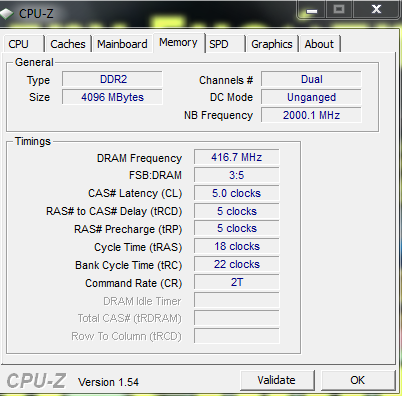Click the OK button
402x396 pixels.
358,380
